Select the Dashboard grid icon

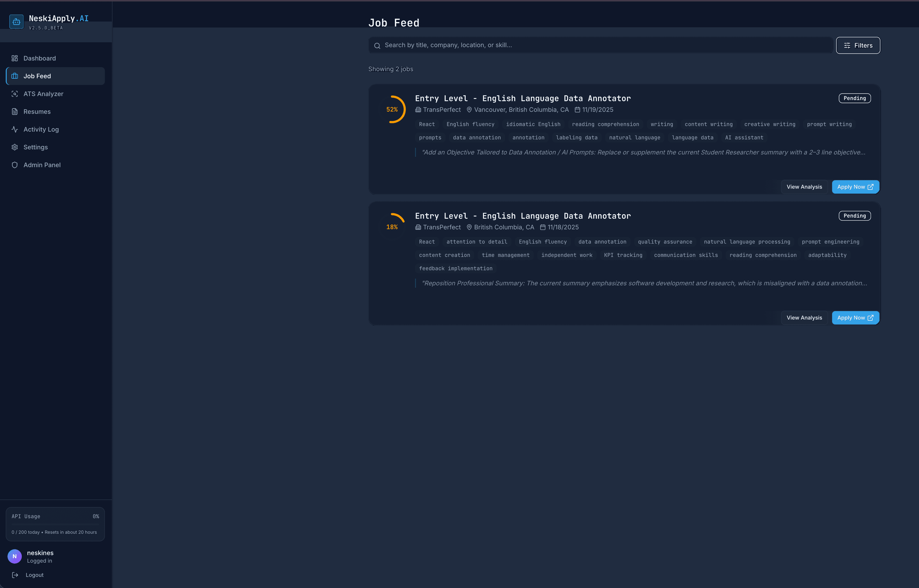click(x=15, y=58)
